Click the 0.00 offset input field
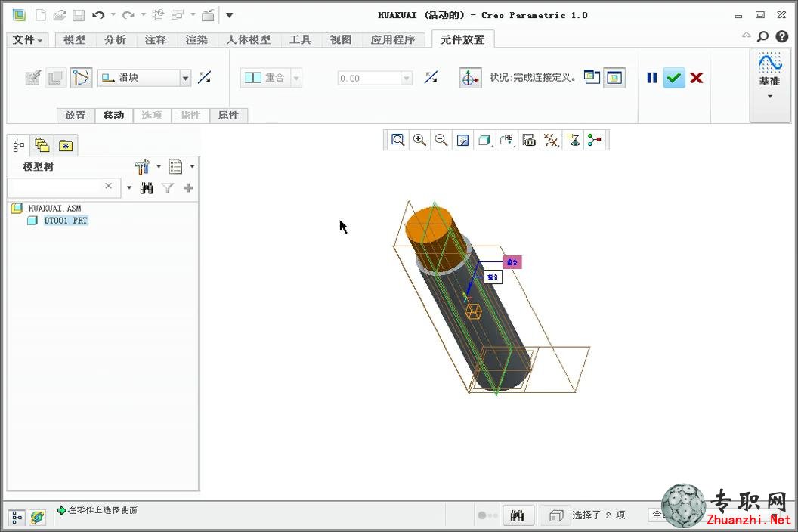798x532 pixels. point(370,79)
